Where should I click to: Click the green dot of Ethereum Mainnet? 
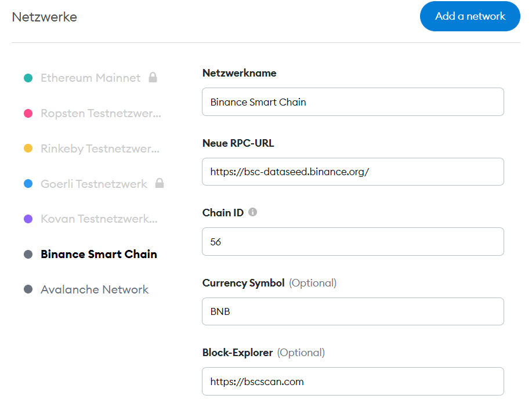click(x=28, y=78)
